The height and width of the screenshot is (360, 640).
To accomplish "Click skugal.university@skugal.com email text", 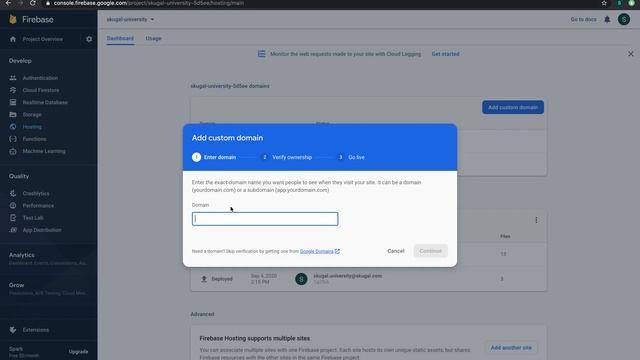I will click(347, 276).
